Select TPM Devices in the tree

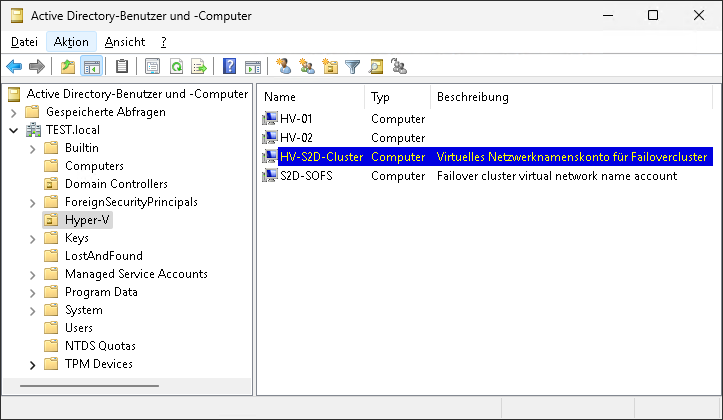point(99,364)
